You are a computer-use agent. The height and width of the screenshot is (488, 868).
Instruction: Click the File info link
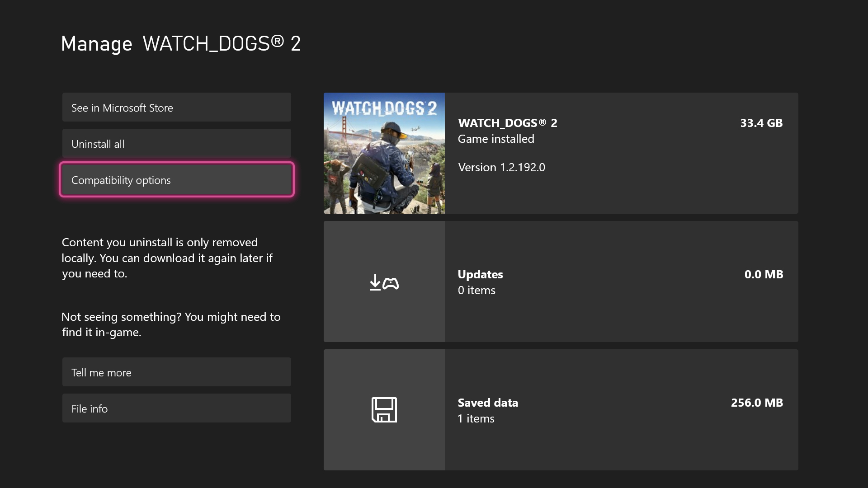point(176,408)
